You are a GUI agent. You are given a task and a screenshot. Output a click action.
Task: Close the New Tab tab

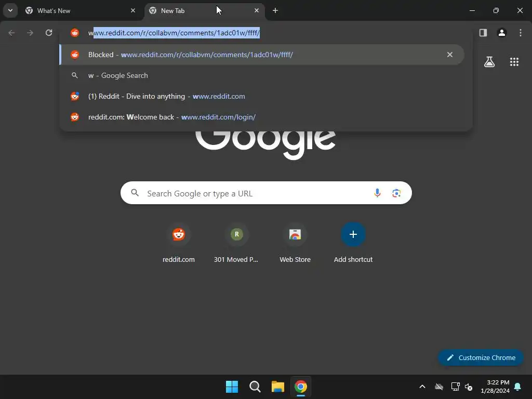click(x=257, y=10)
